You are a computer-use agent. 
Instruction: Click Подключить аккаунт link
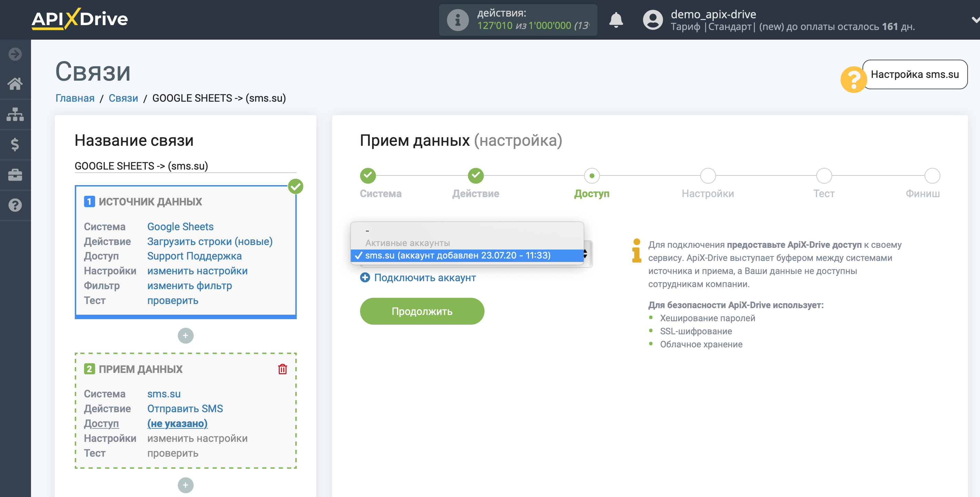click(425, 278)
